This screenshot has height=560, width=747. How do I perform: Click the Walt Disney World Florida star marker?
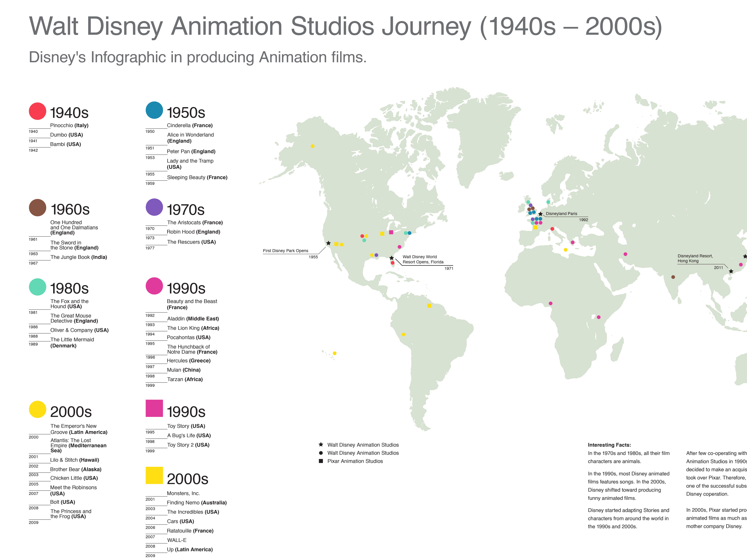pyautogui.click(x=391, y=258)
